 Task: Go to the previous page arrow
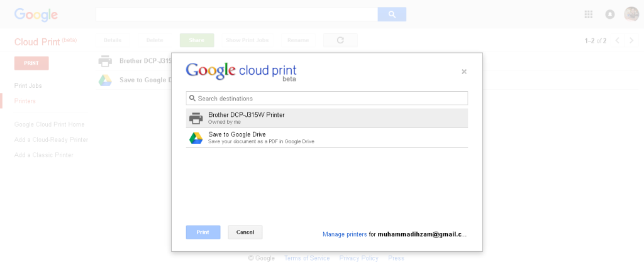tap(617, 40)
